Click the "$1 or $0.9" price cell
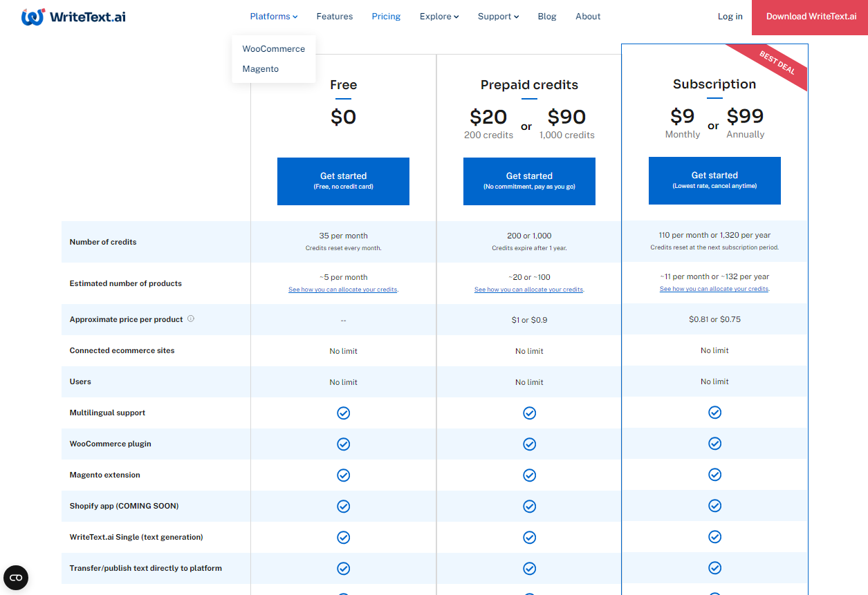This screenshot has width=868, height=595. pyautogui.click(x=529, y=320)
